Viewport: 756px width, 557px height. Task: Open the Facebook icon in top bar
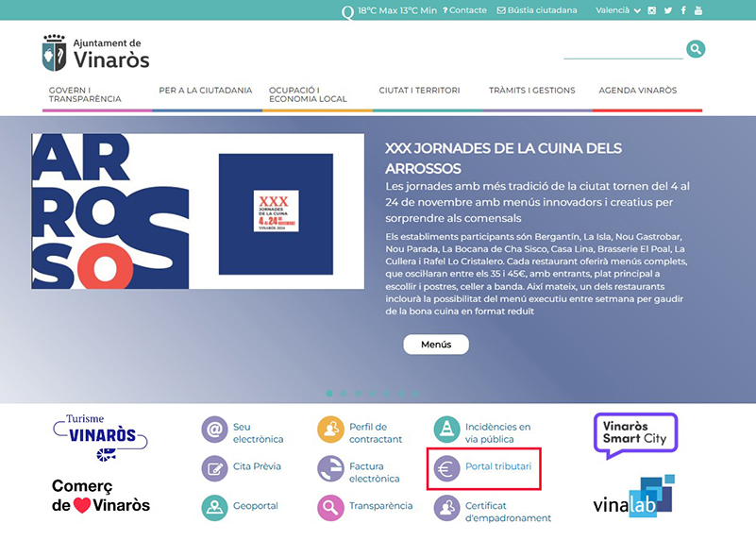683,10
